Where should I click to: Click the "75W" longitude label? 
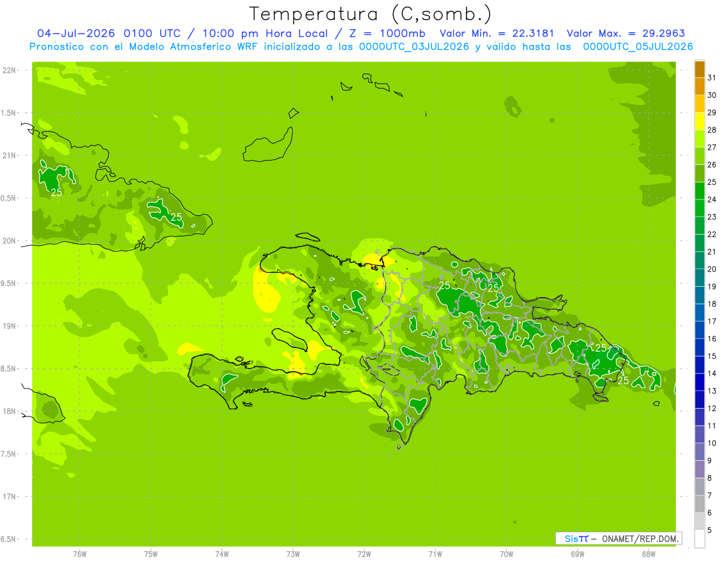151,554
